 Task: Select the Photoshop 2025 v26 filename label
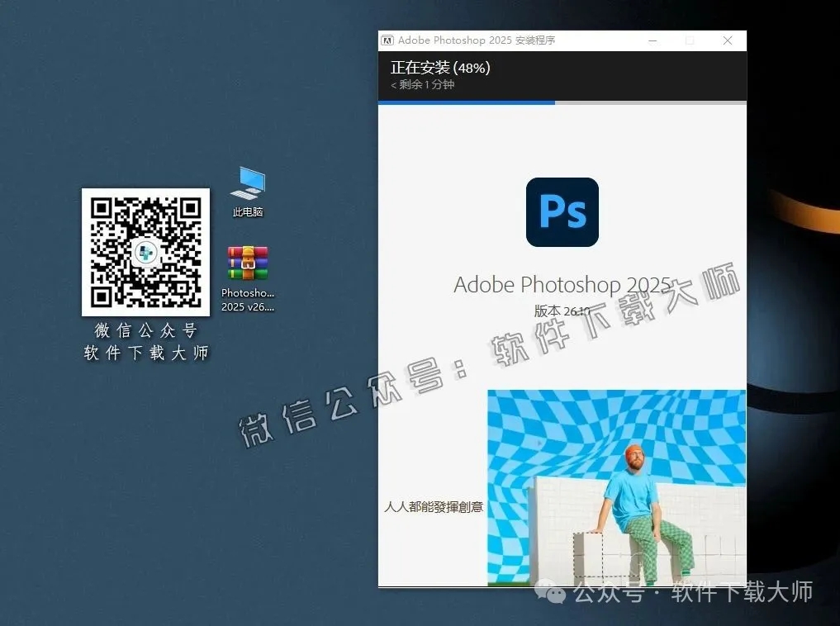[x=247, y=300]
